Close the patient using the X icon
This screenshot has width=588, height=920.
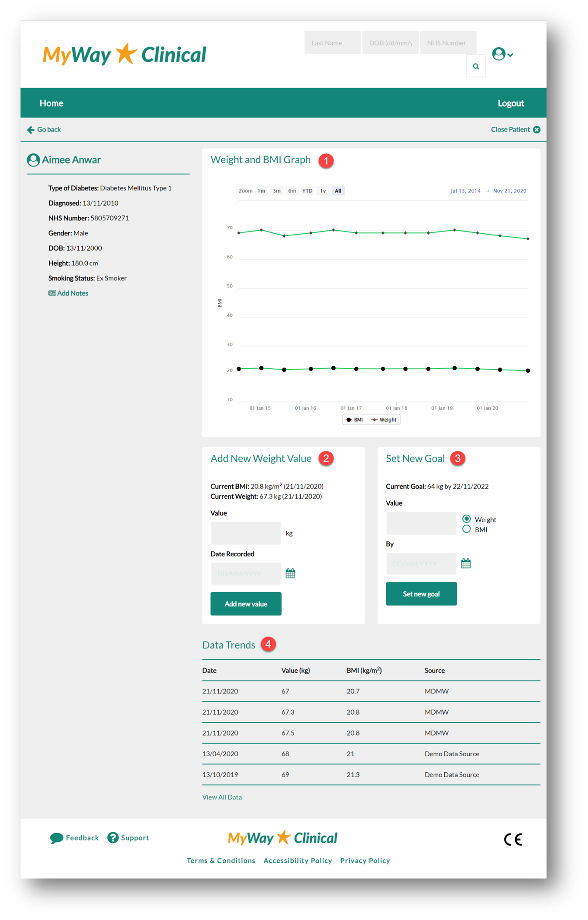[x=536, y=130]
